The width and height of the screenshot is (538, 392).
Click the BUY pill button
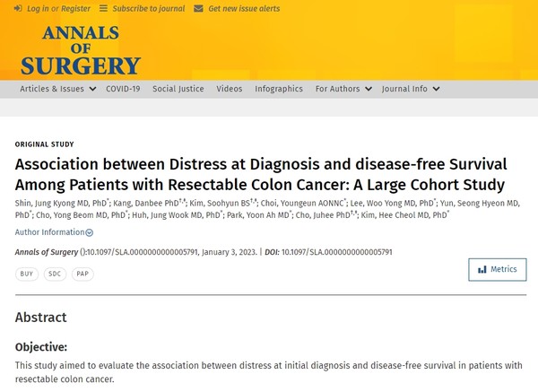(x=27, y=274)
